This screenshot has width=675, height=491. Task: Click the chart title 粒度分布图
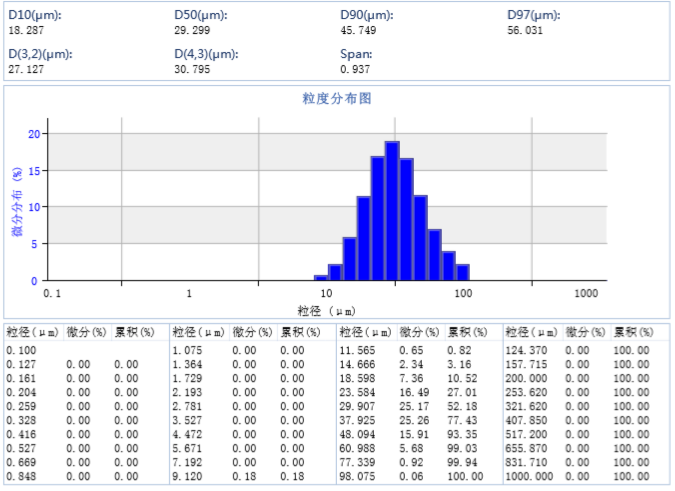point(337,98)
